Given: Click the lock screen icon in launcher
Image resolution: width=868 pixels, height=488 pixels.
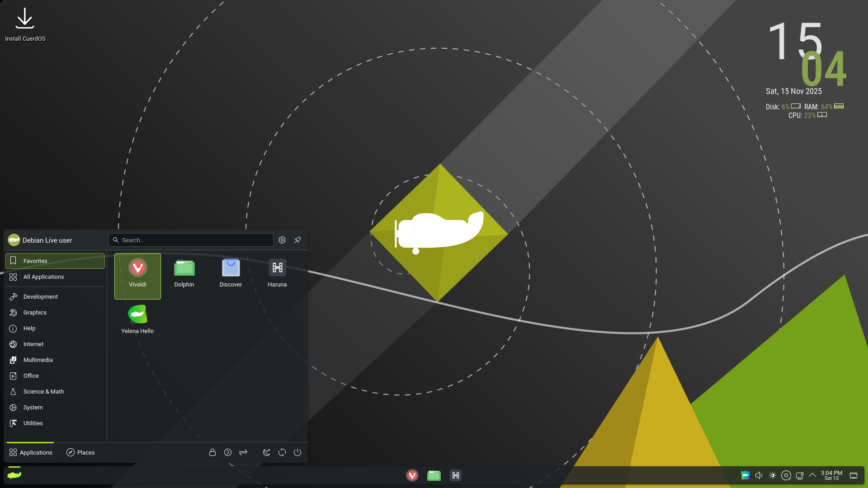Looking at the screenshot, I should (x=212, y=452).
